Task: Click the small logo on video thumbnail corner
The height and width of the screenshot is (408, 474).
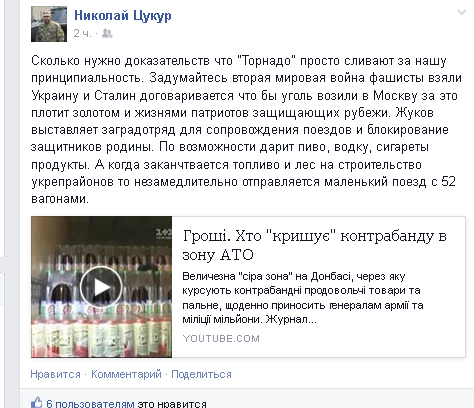Action: click(x=164, y=233)
